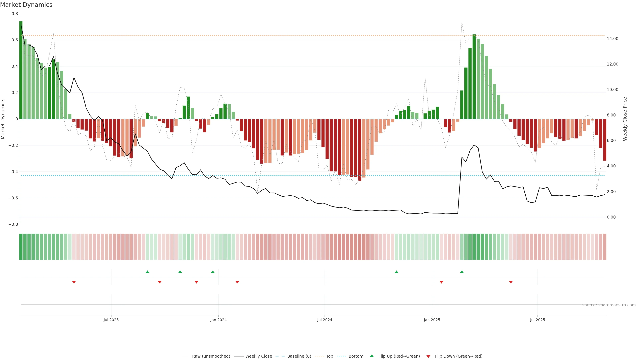Click the dark green heatmap strip at far left
This screenshot has width=644, height=362.
click(x=21, y=247)
